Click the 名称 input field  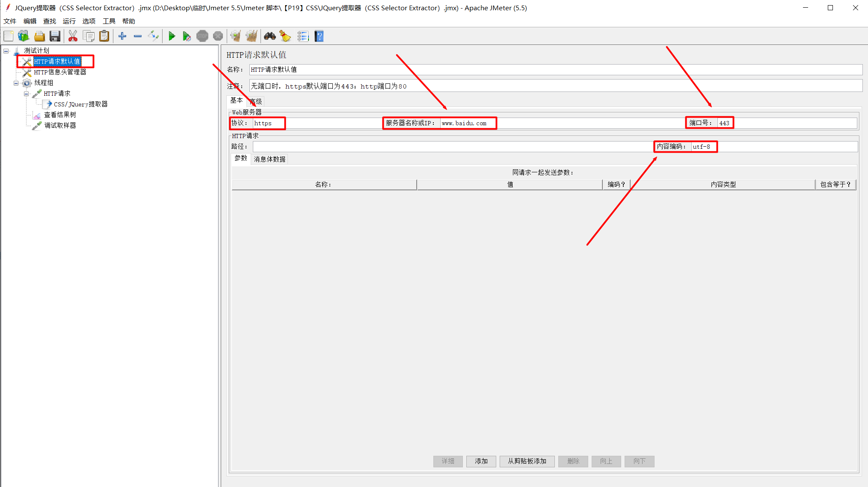click(x=556, y=70)
